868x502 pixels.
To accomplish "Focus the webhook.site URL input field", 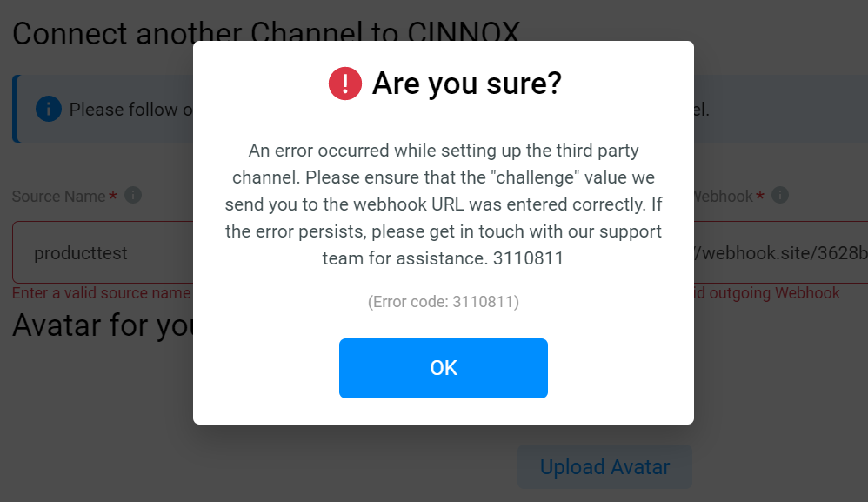I will pos(780,252).
